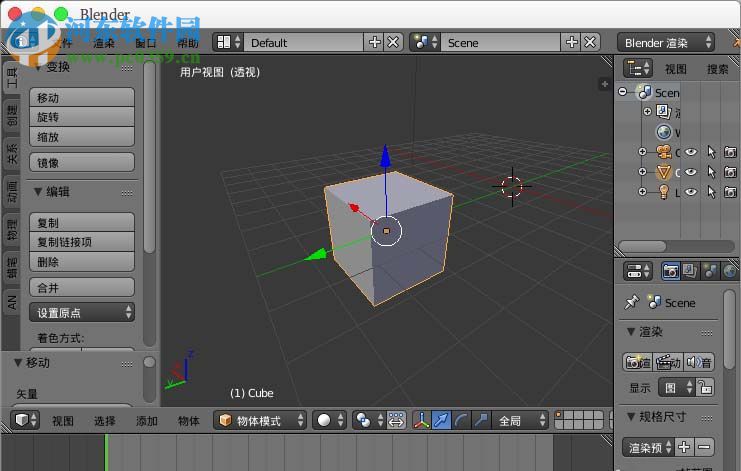Toggle Camera renderability camera icon
This screenshot has height=471, width=741.
(731, 152)
